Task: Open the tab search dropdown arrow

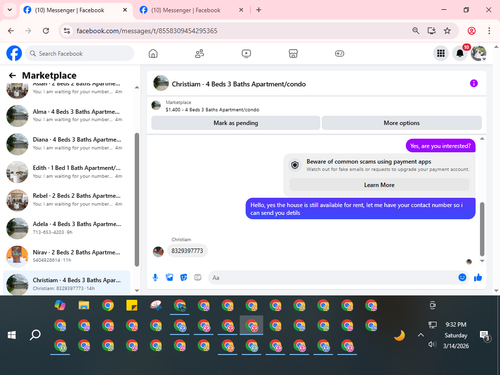Action: tap(10, 10)
